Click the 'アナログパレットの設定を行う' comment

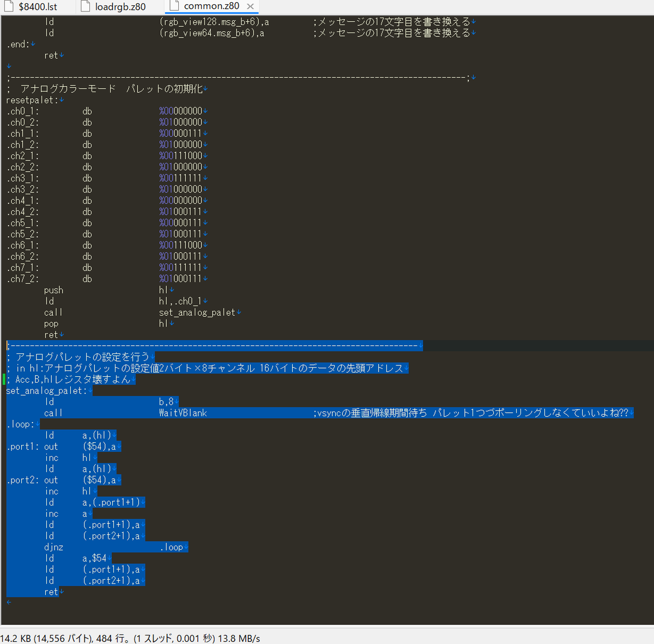78,357
